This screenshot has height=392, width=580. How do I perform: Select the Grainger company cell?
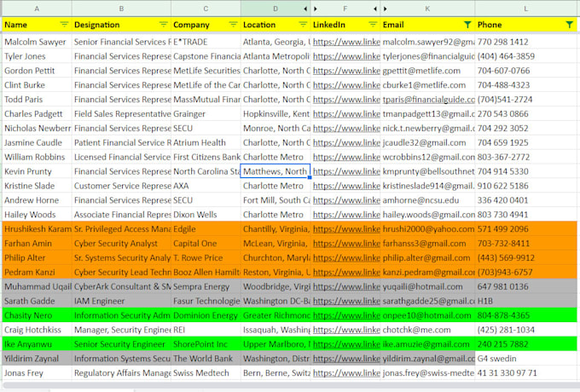[206, 114]
